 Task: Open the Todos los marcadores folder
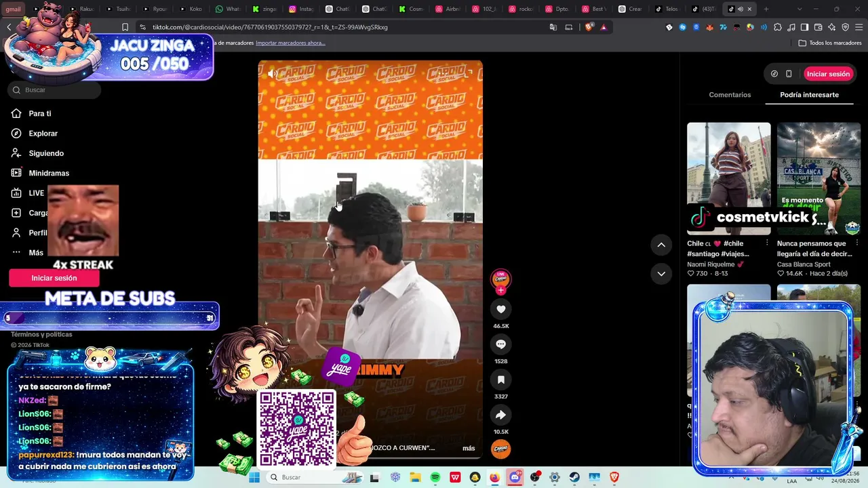(x=830, y=43)
